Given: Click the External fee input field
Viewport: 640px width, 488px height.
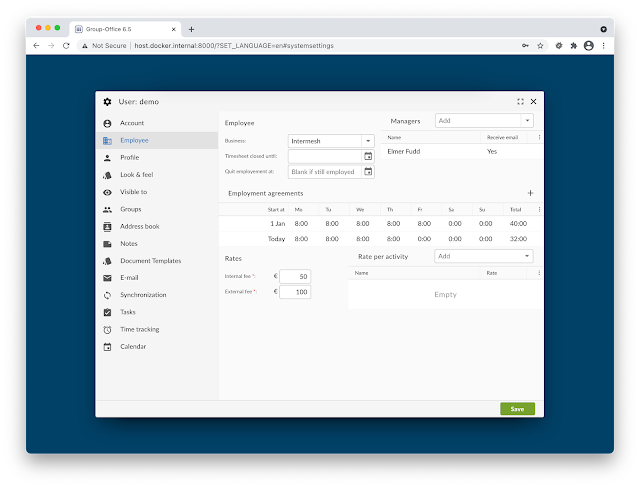Looking at the screenshot, I should click(x=295, y=292).
